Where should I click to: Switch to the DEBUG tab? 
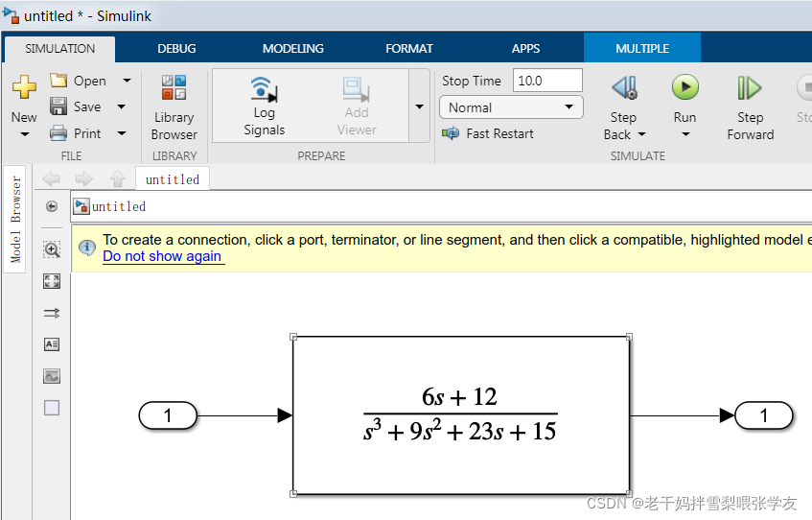click(x=176, y=49)
